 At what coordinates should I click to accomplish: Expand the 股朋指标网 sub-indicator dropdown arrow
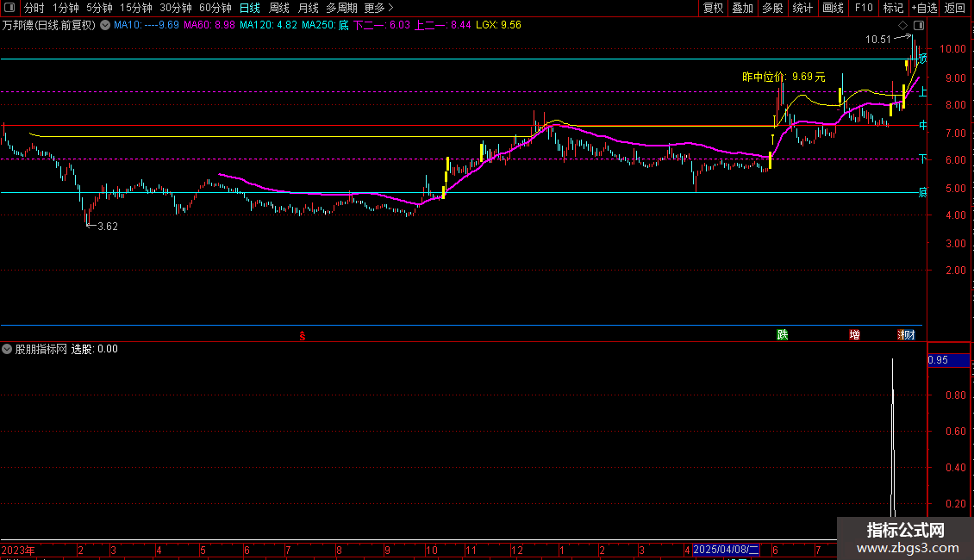click(7, 349)
